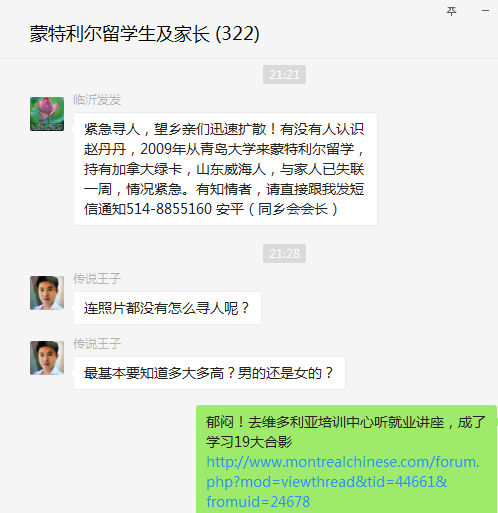Click the fromuid=24678 part of link
Screen dimensions: 498x513
258,502
